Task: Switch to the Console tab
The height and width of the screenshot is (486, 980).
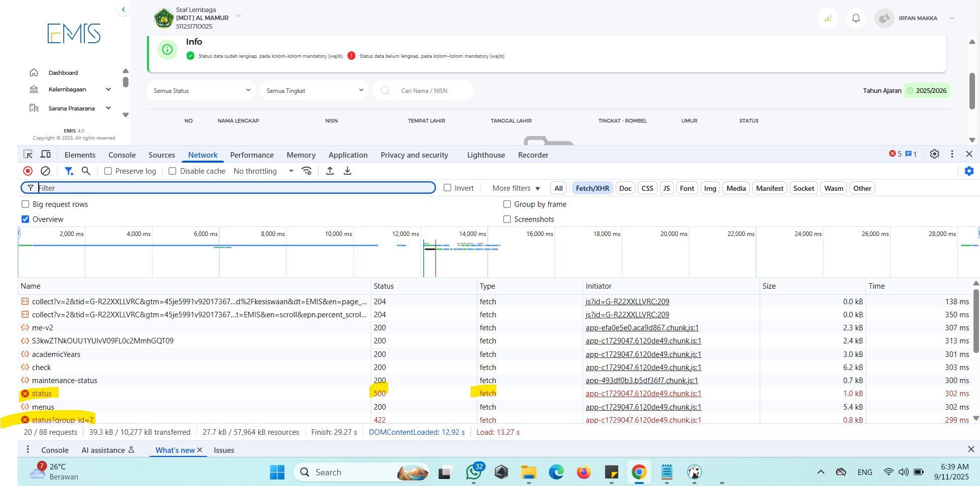Action: [x=122, y=155]
